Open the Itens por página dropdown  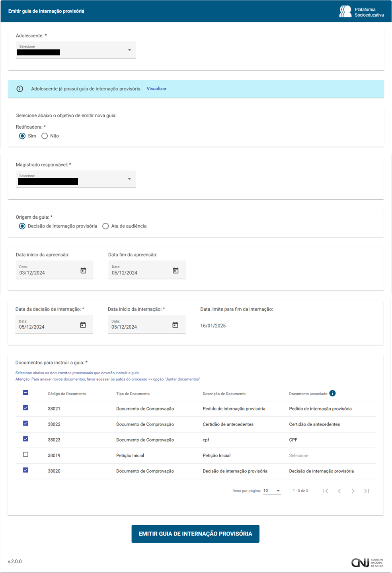(272, 491)
